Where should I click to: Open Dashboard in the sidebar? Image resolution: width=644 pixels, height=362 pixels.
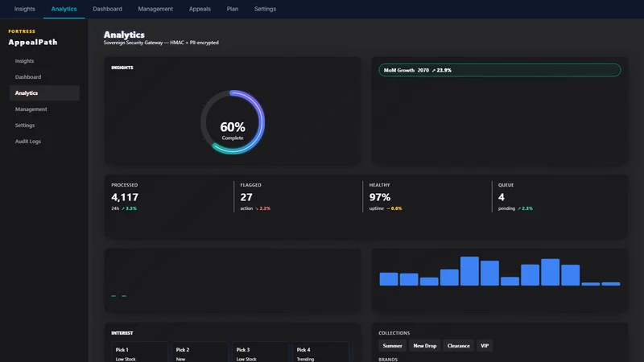pos(44,76)
